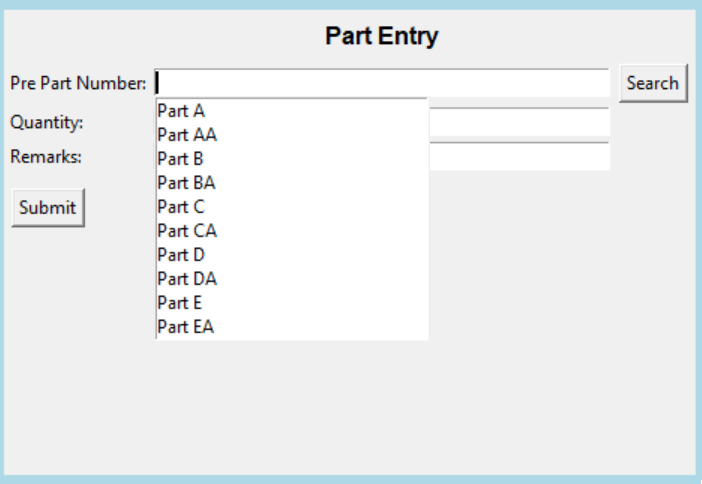
Task: Click the Pre Part Number label
Action: coord(78,83)
